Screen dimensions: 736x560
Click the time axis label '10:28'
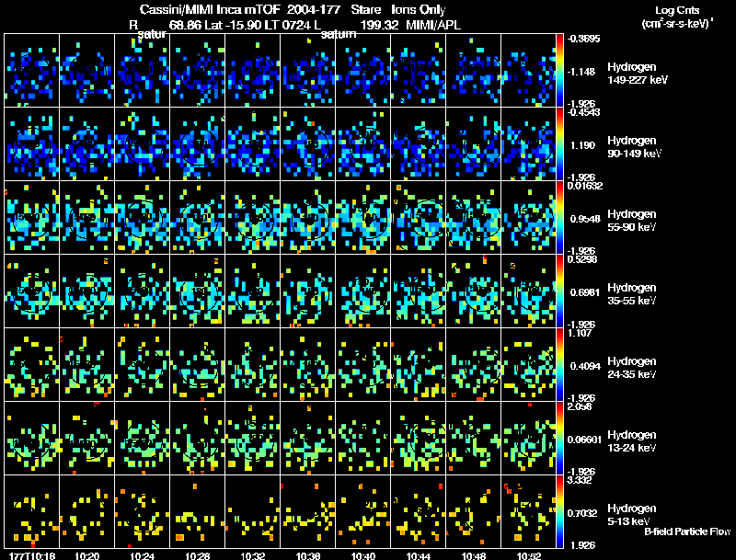(x=198, y=555)
